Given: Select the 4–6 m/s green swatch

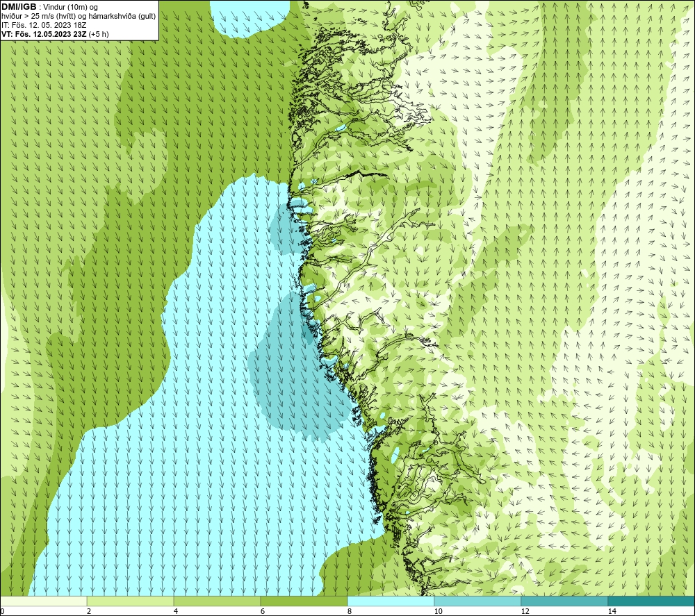Looking at the screenshot, I should click(x=217, y=601).
